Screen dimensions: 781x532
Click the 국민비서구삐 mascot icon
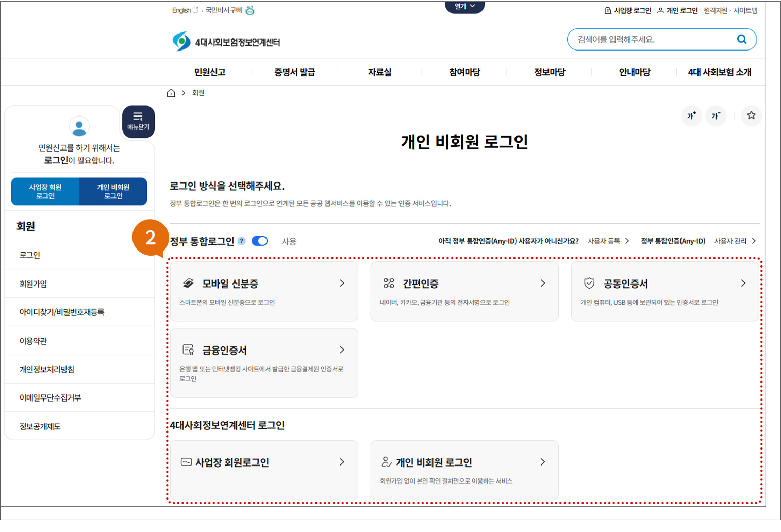tap(250, 10)
